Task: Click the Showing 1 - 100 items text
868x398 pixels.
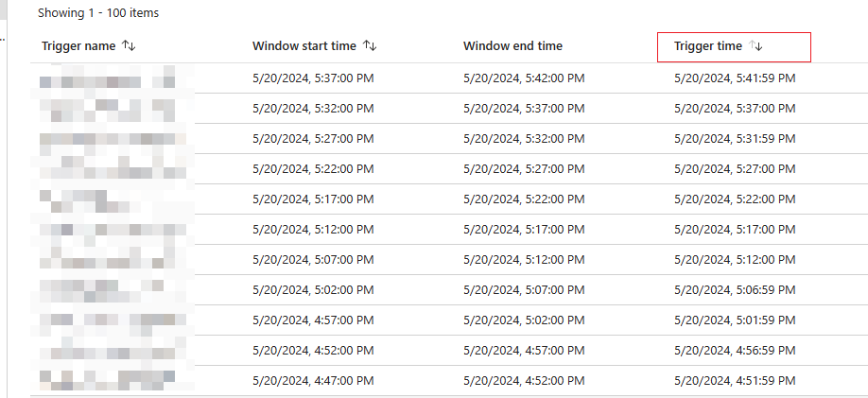Action: (98, 12)
